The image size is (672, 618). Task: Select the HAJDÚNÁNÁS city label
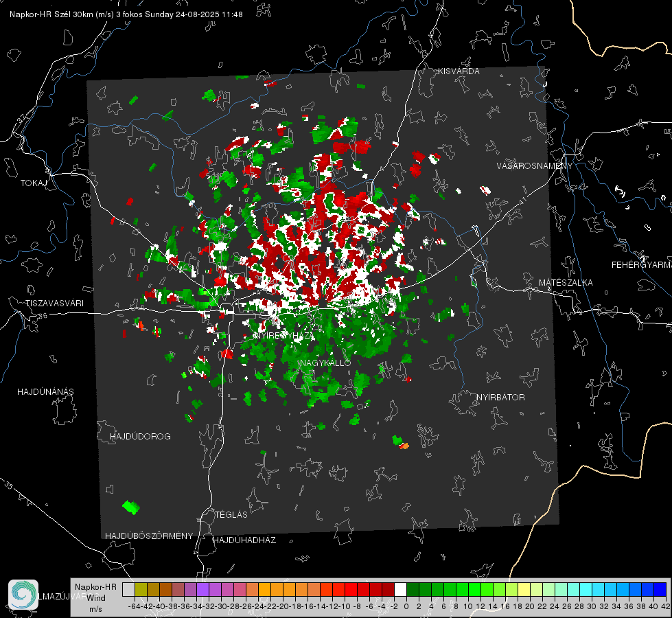(x=45, y=391)
